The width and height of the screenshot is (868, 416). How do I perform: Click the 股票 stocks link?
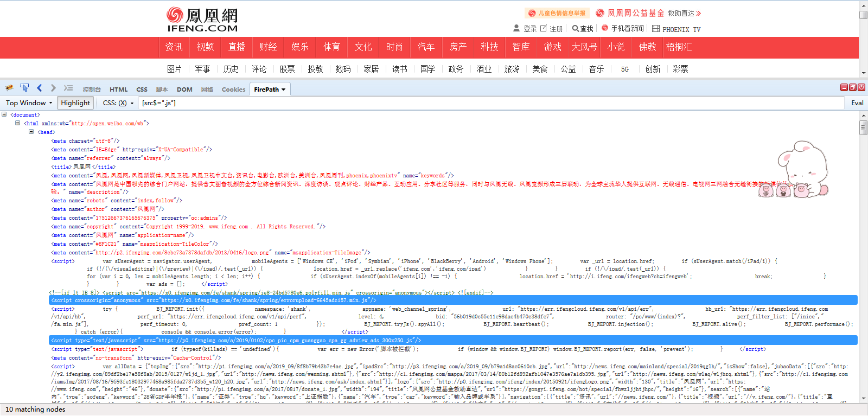tap(287, 69)
